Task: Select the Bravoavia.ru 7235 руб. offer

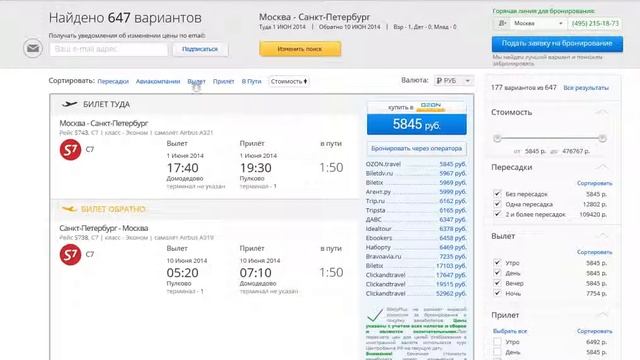Action: [x=416, y=256]
